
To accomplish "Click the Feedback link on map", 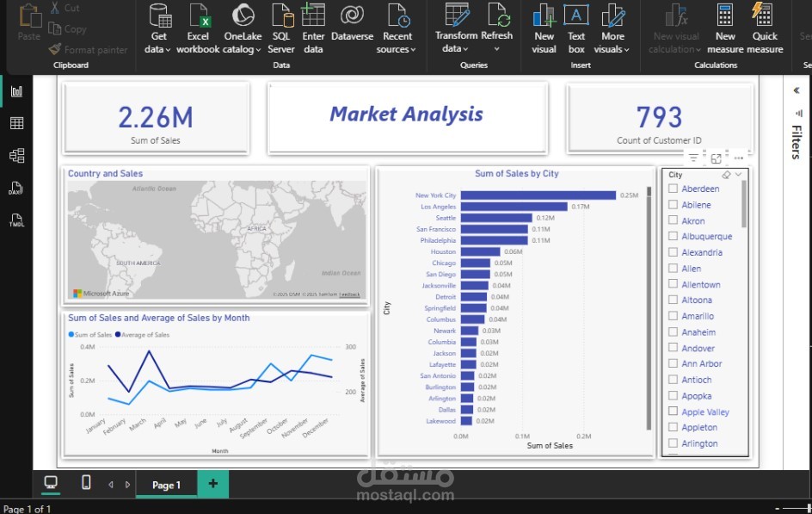I will click(x=349, y=294).
